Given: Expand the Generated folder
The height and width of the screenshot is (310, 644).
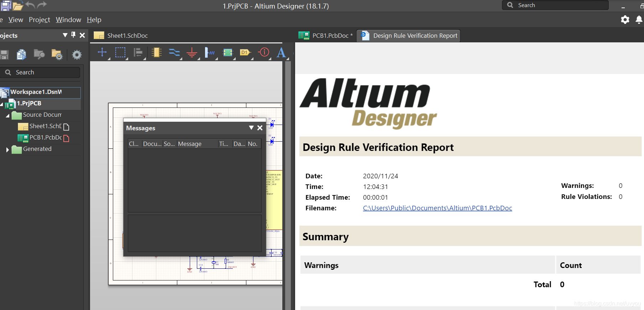Looking at the screenshot, I should pos(7,149).
